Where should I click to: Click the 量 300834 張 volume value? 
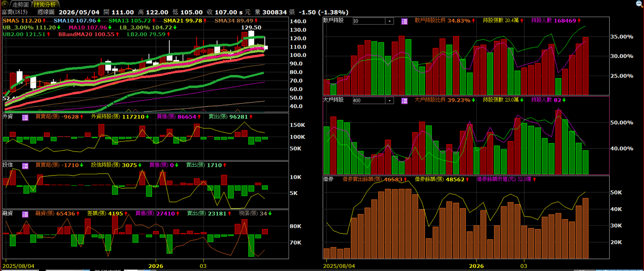pyautogui.click(x=275, y=12)
